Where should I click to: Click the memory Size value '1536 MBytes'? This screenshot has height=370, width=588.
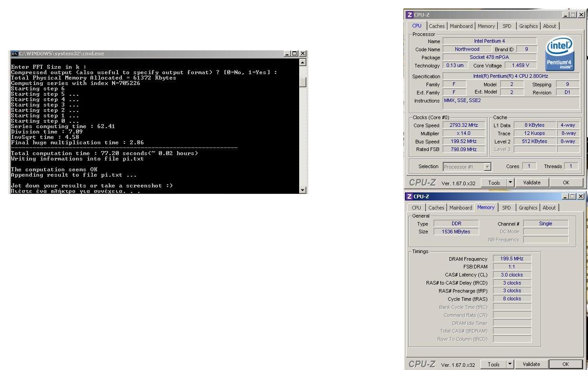pos(456,232)
